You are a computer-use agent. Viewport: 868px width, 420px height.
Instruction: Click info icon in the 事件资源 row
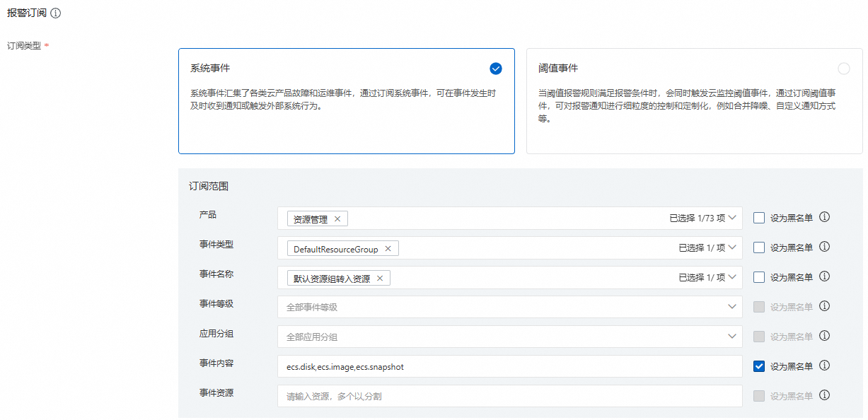tap(824, 395)
